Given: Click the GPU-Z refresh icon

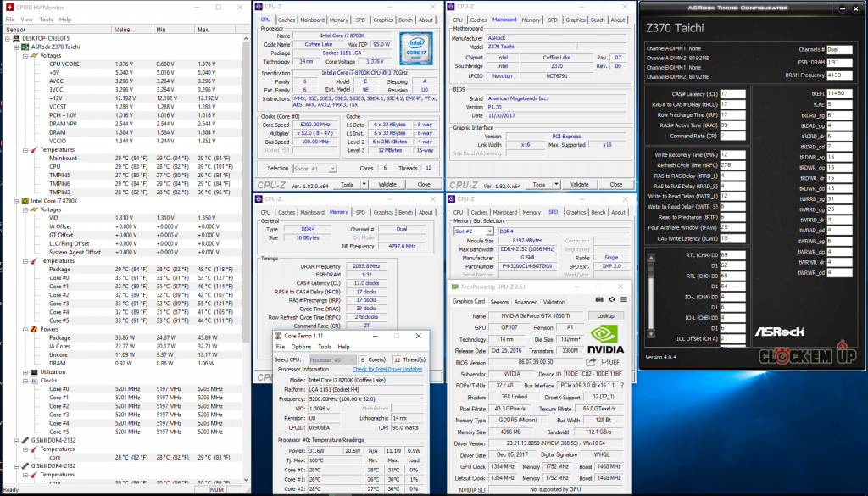Looking at the screenshot, I should (x=611, y=299).
